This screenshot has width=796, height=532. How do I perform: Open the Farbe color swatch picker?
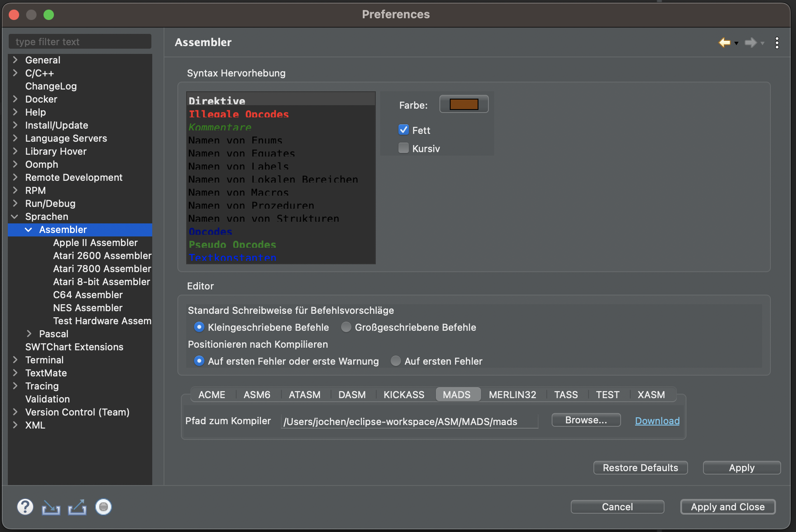tap(464, 104)
